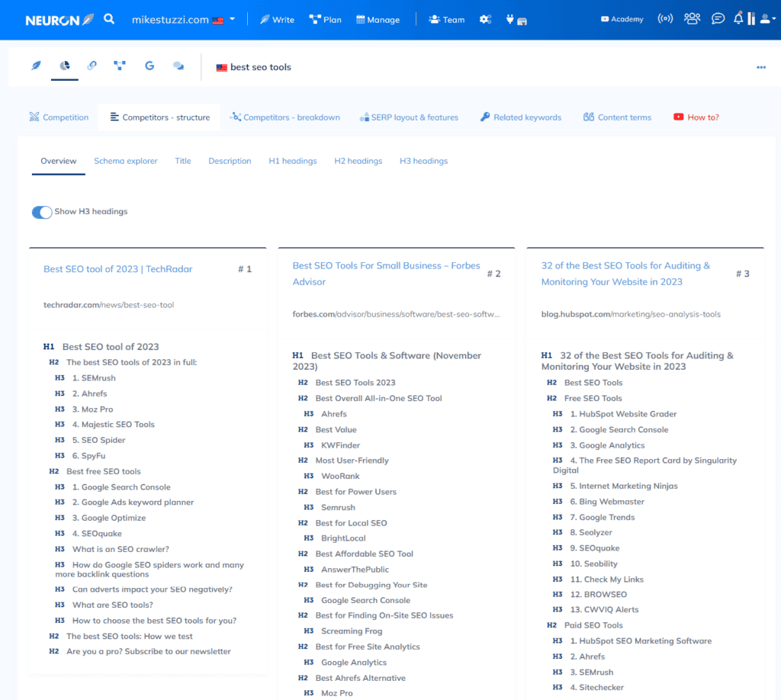Open the backlinks link icon next to the pie chart
The image size is (781, 700).
point(92,66)
